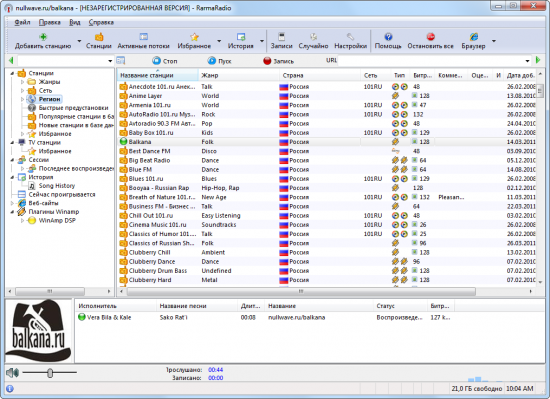Viewport: 550px width, 399px height.
Task: Select the Clubberry Hard station row
Action: (x=327, y=280)
